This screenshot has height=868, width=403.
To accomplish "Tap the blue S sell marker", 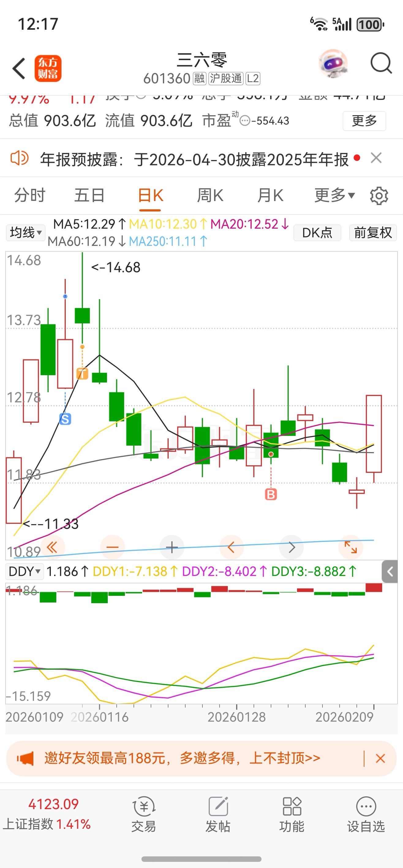I will tap(65, 419).
